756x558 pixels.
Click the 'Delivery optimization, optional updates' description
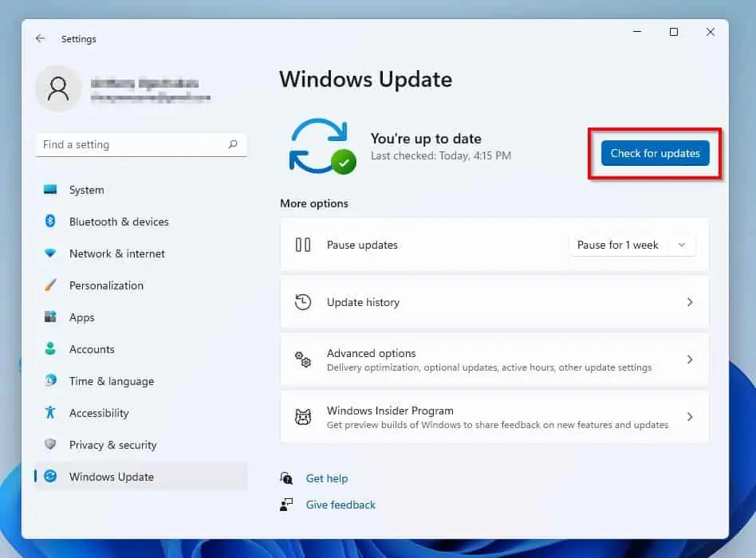click(489, 367)
